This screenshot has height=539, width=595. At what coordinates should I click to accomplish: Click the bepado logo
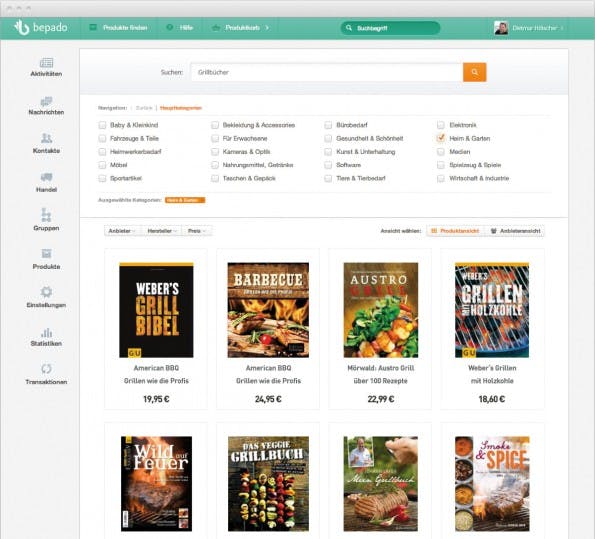point(41,27)
